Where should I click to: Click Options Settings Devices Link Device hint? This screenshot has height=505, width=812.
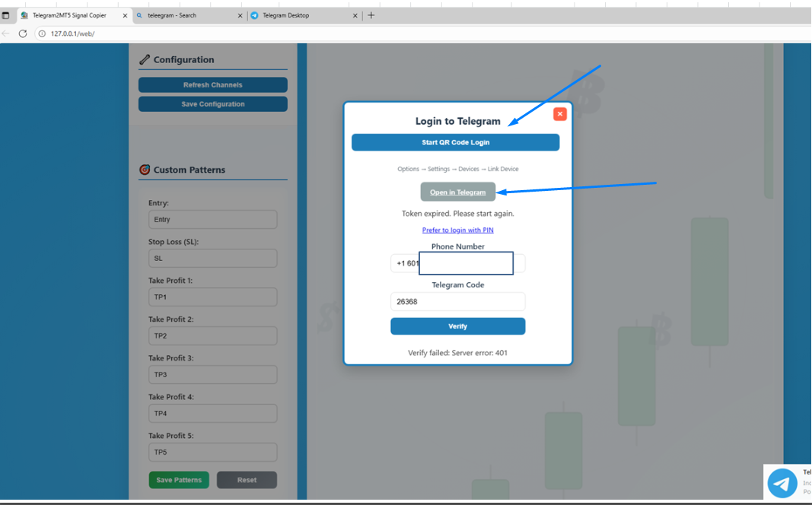click(x=458, y=169)
